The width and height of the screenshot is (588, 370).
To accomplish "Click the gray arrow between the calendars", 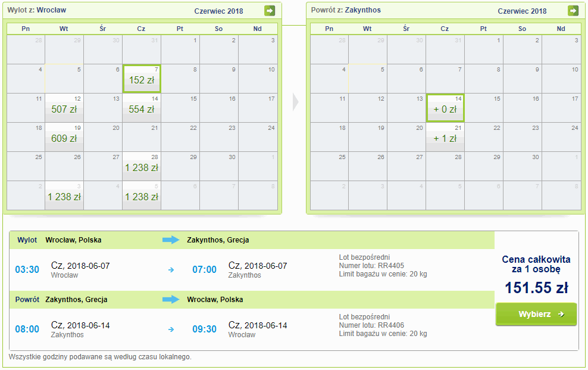I will tap(295, 102).
